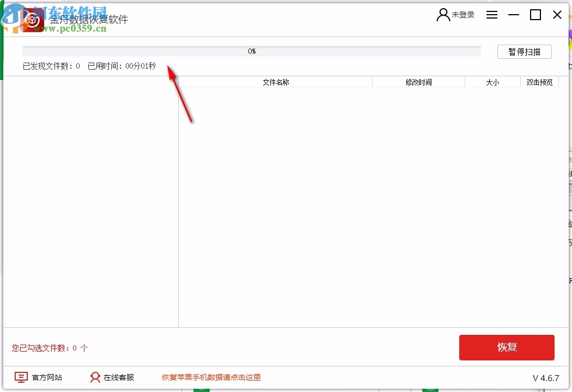This screenshot has height=392, width=572.
Task: Open the 未登录 user account icon
Action: pyautogui.click(x=442, y=15)
